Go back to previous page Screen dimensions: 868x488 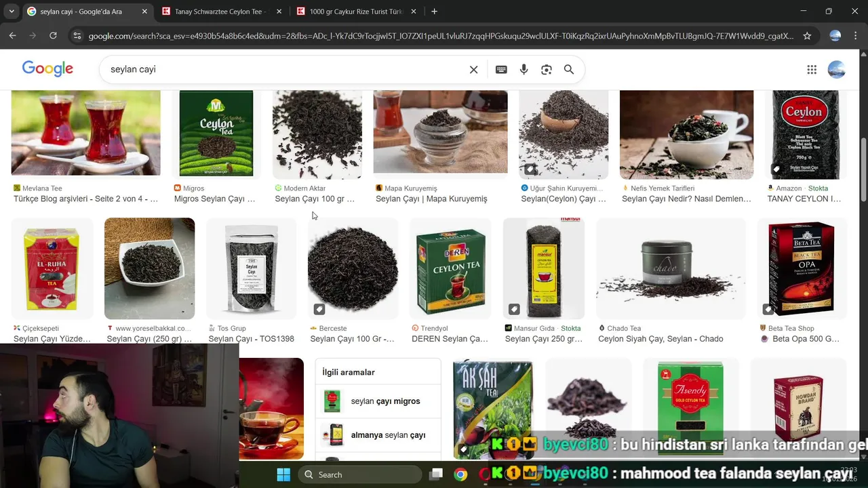(x=12, y=35)
